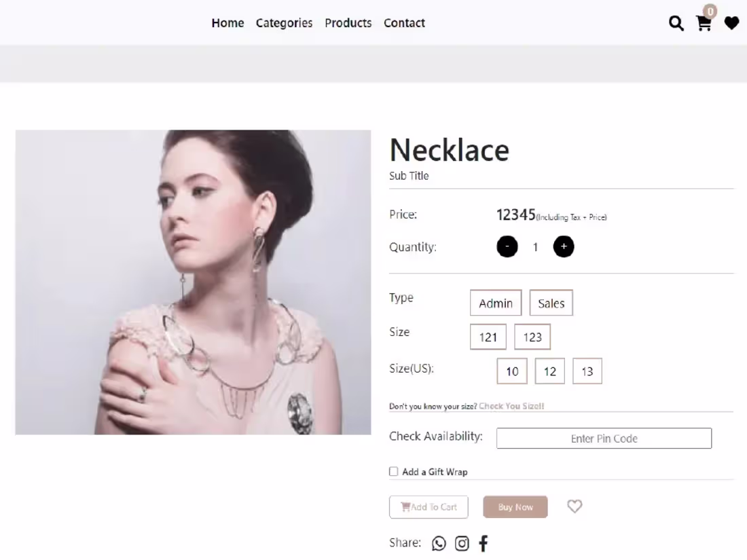
Task: Select the Admin type option
Action: tap(495, 303)
